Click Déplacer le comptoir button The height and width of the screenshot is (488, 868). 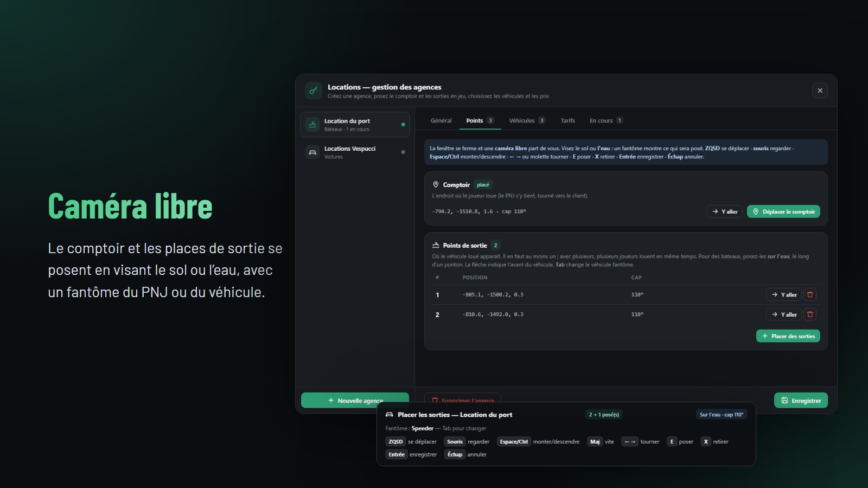tap(783, 211)
